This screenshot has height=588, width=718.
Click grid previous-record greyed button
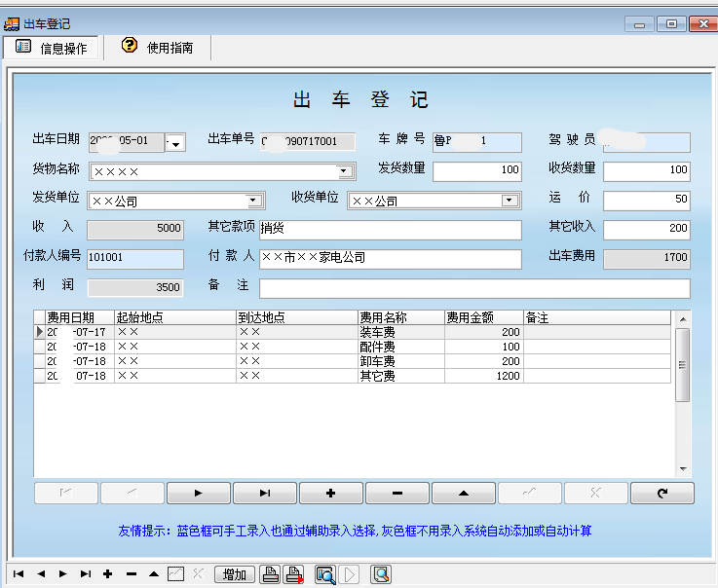132,493
